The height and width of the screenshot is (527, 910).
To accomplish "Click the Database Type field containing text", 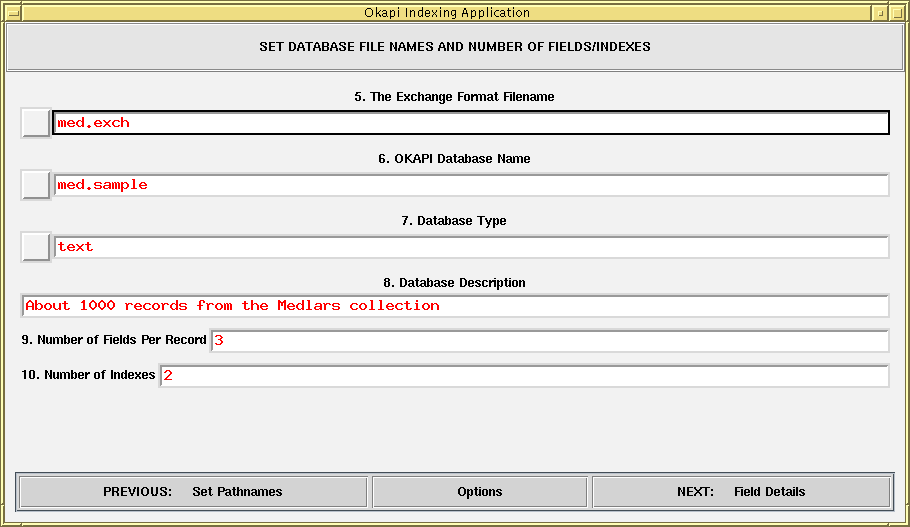I will coord(471,247).
